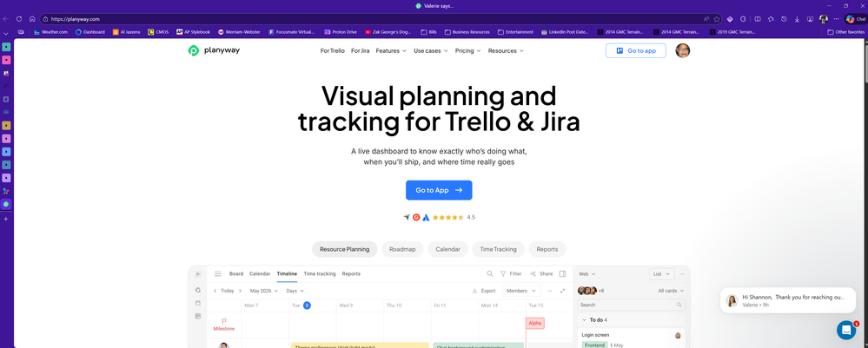Screen dimensions: 868x348
Task: Switch to the Time tracking view tab
Action: tap(320, 274)
